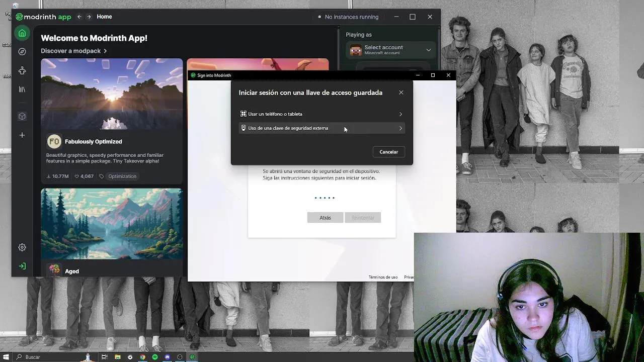Click the Fabulously Optimized title

pos(94,142)
